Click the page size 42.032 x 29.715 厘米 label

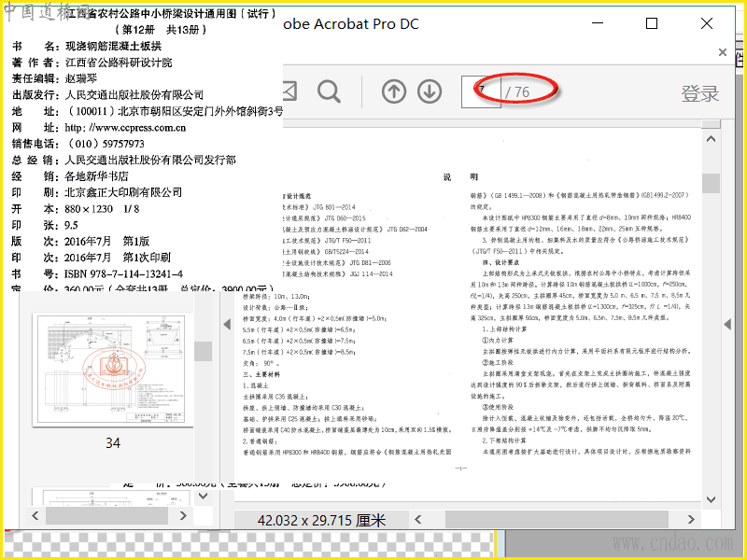[321, 521]
